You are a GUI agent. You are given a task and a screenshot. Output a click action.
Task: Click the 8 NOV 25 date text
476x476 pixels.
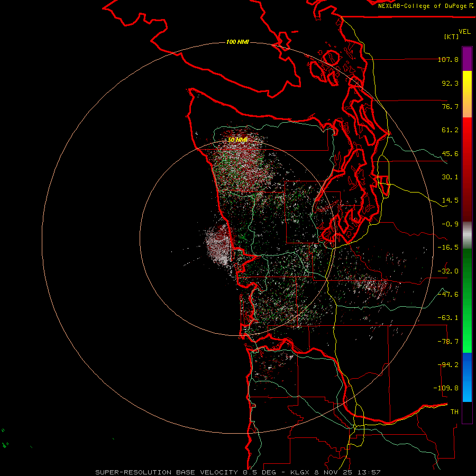coord(335,472)
